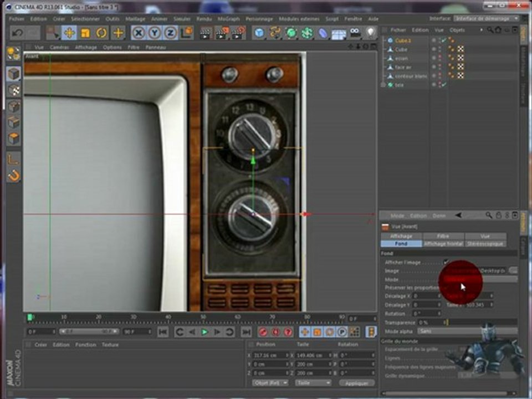
Task: Select the Move tool in the top toolbar
Action: [x=69, y=33]
